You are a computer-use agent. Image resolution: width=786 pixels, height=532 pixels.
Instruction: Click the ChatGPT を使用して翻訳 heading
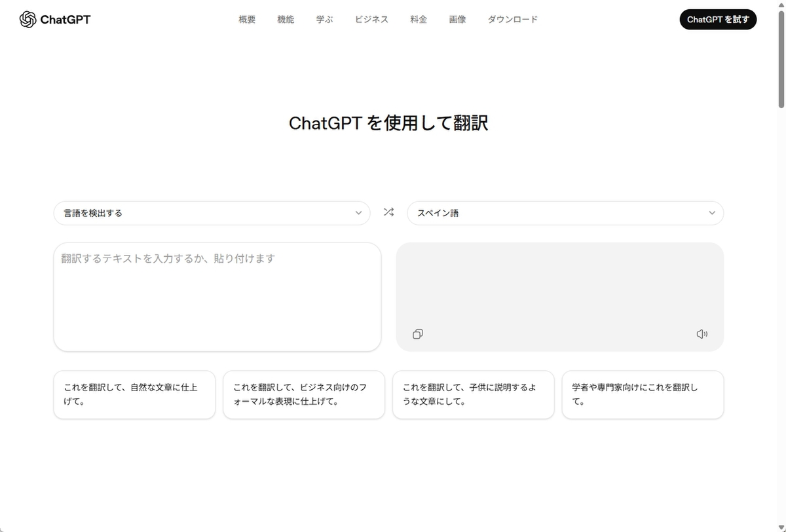tap(388, 123)
